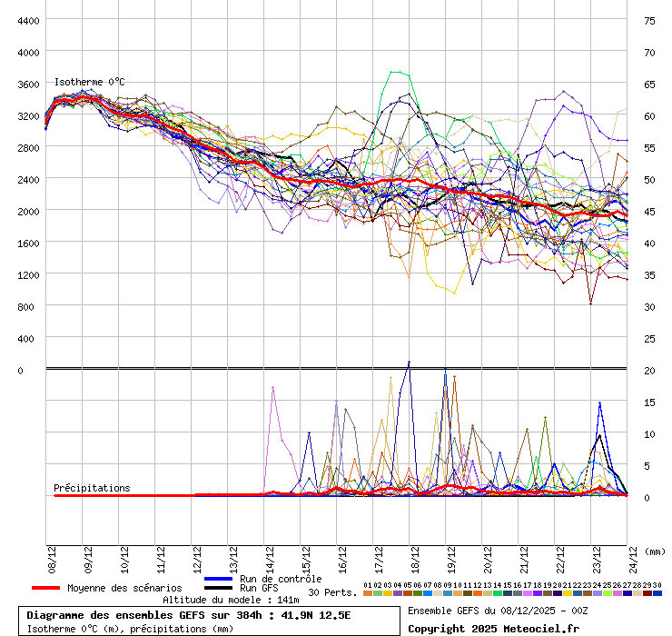672x636 pixels.
Task: Select perturbation 07 blue legend swatch
Action: pyautogui.click(x=427, y=593)
